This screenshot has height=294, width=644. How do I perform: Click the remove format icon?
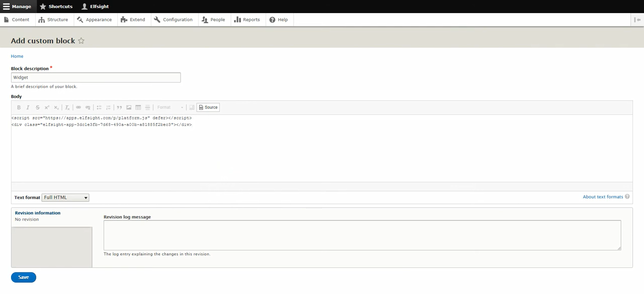[67, 107]
